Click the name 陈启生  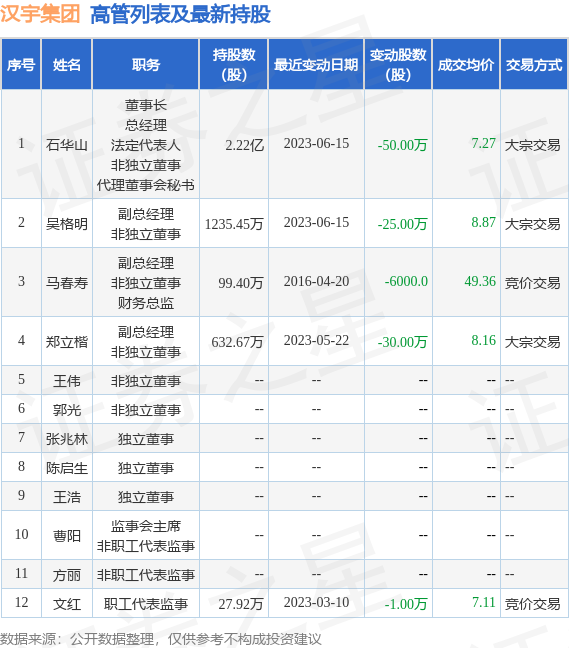click(x=67, y=468)
